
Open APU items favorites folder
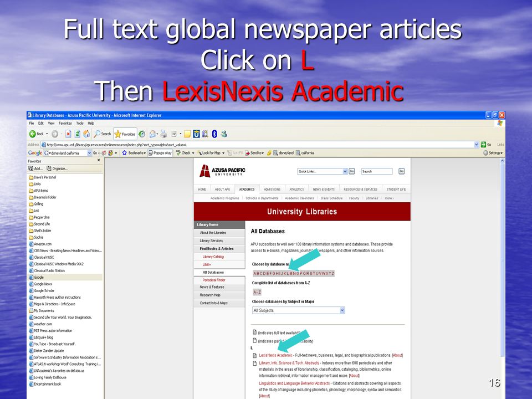[38, 191]
